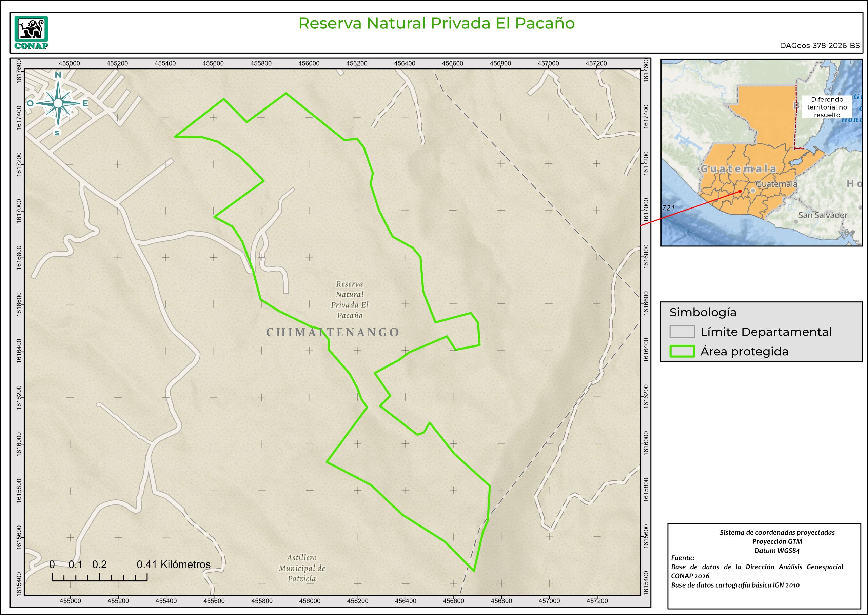Screen dimensions: 868x615
Task: Click the map title Reserva Natural Privada El Pacaño
Action: coord(436,23)
